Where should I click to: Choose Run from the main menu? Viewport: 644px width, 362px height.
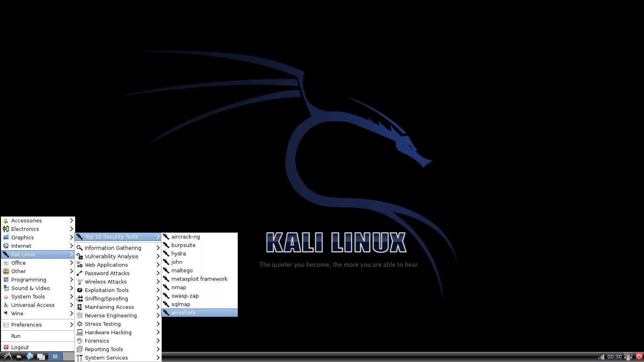38,336
